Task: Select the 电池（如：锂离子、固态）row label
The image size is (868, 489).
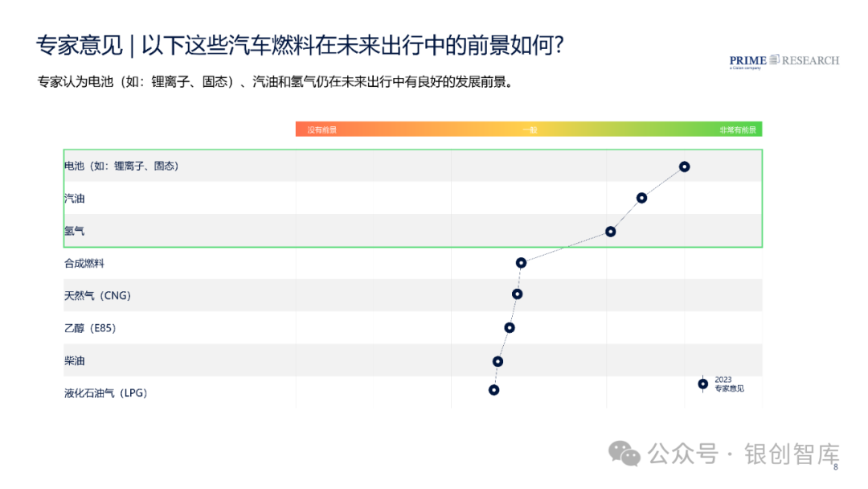Action: click(x=121, y=166)
